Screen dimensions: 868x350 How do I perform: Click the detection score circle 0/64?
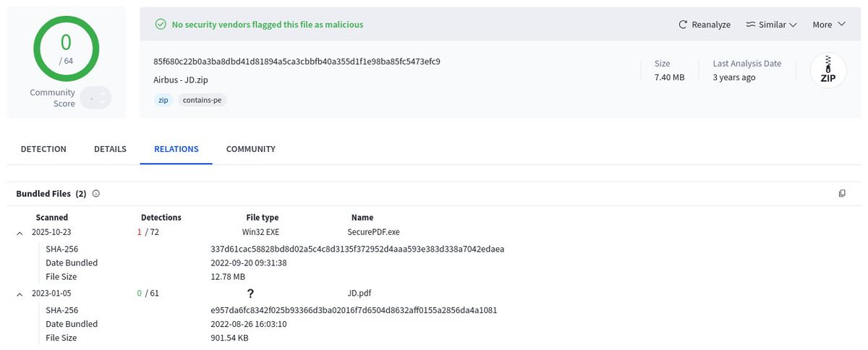coord(66,47)
